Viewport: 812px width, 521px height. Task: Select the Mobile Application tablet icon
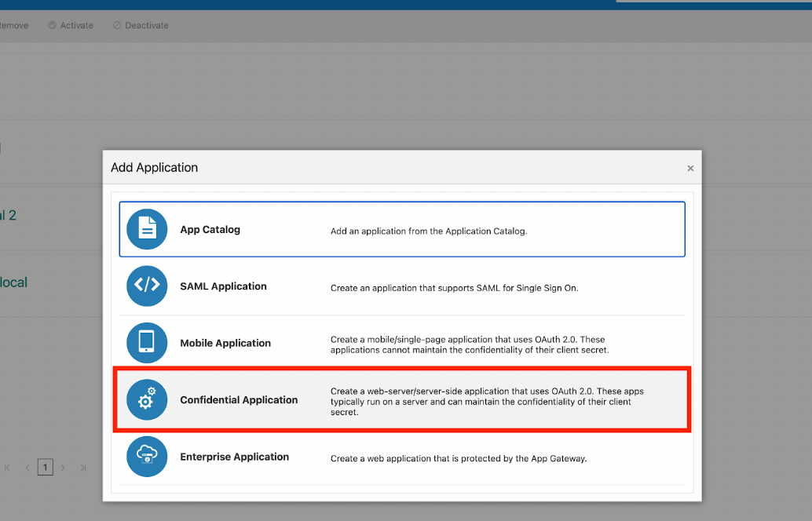coord(147,343)
